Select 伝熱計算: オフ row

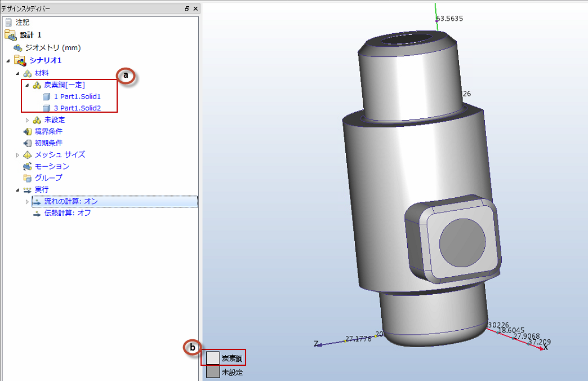(68, 213)
